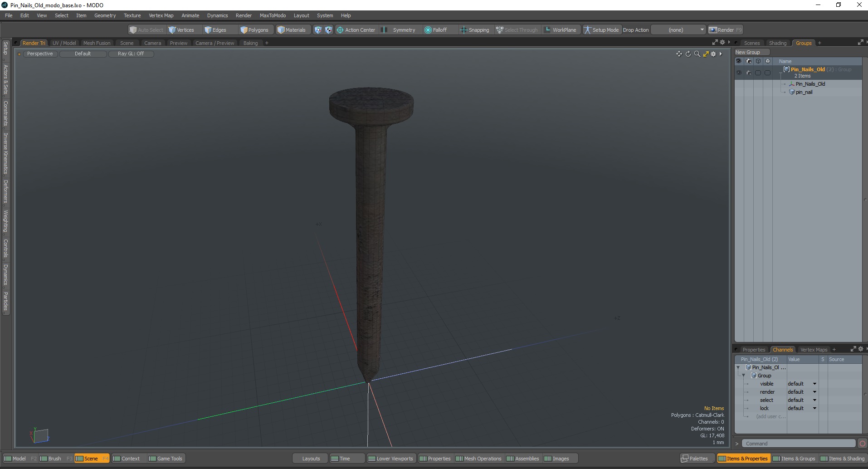
Task: Toggle render camera for Pin_Nails_Old group
Action: [x=748, y=73]
